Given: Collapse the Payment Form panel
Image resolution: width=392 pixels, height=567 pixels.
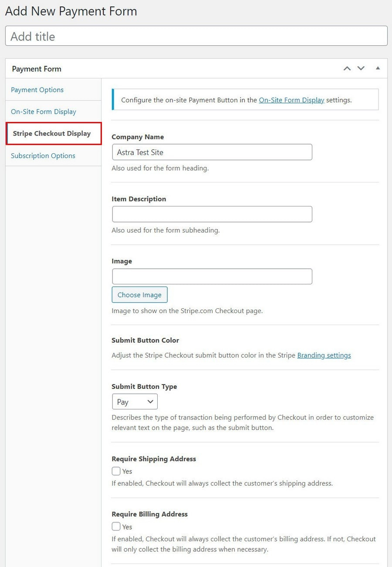Looking at the screenshot, I should click(378, 68).
